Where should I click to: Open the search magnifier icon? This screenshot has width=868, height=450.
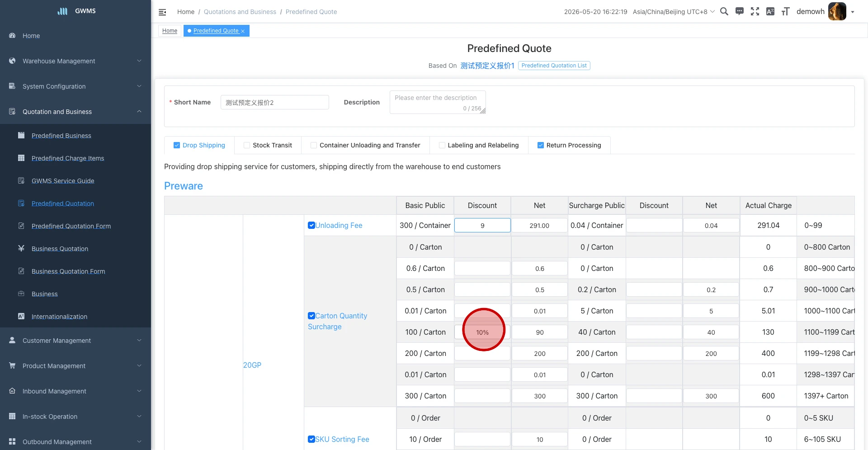click(x=724, y=11)
